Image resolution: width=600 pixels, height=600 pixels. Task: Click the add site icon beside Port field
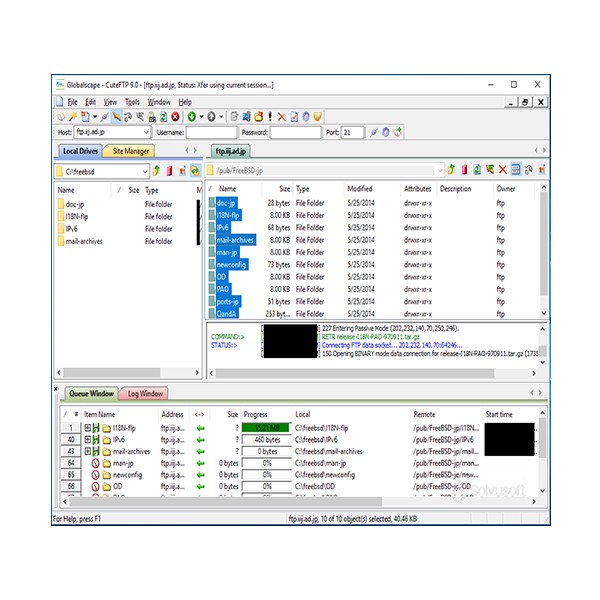point(398,132)
